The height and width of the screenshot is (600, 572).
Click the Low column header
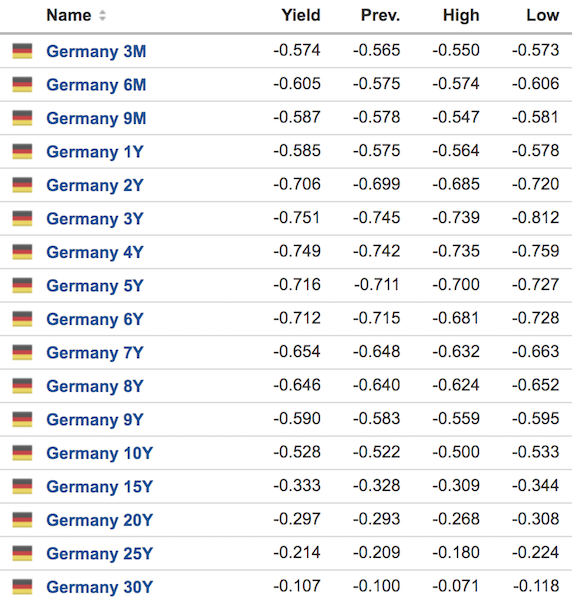pyautogui.click(x=543, y=15)
